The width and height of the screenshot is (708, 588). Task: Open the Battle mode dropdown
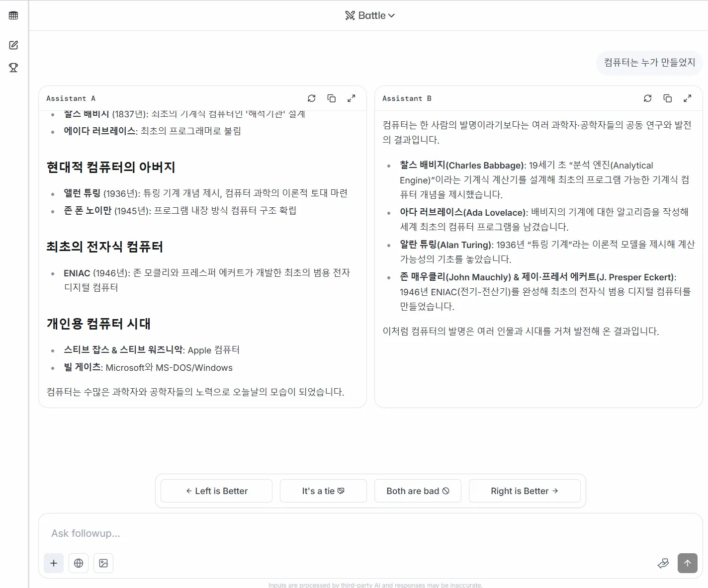370,15
